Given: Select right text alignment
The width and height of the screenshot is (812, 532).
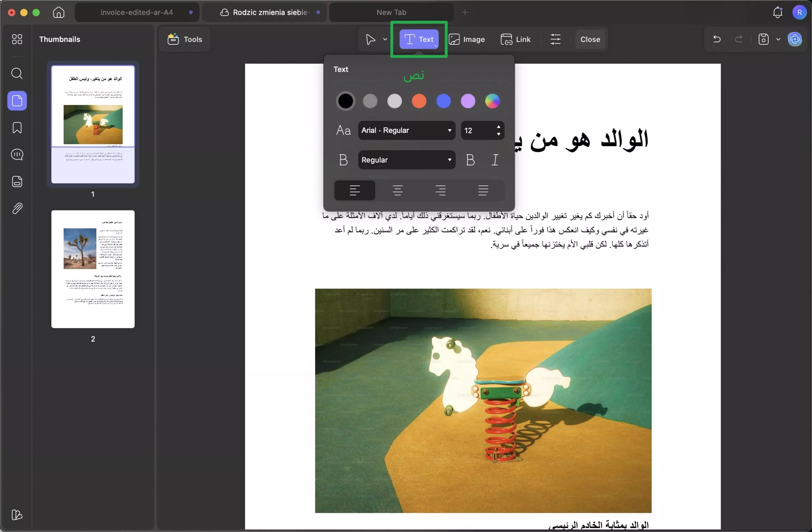Looking at the screenshot, I should [x=441, y=190].
